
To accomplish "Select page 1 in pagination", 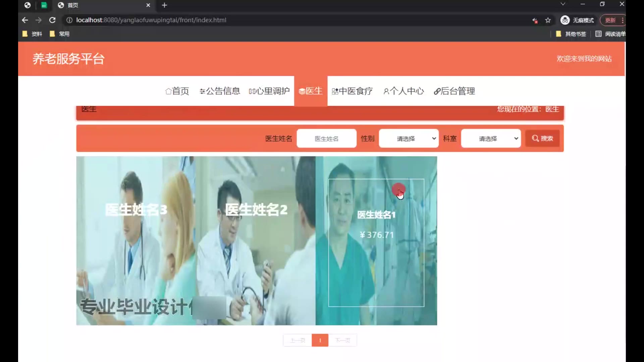I will point(320,340).
